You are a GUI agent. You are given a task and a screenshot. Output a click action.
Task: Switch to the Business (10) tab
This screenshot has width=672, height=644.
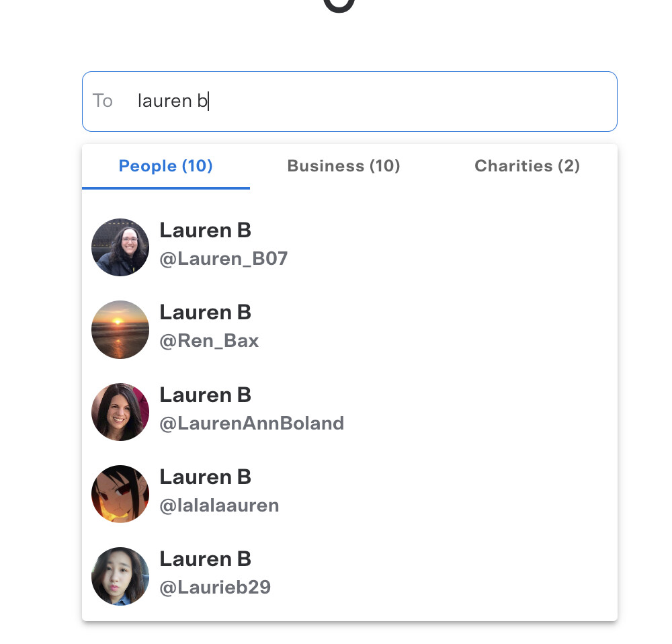tap(343, 166)
